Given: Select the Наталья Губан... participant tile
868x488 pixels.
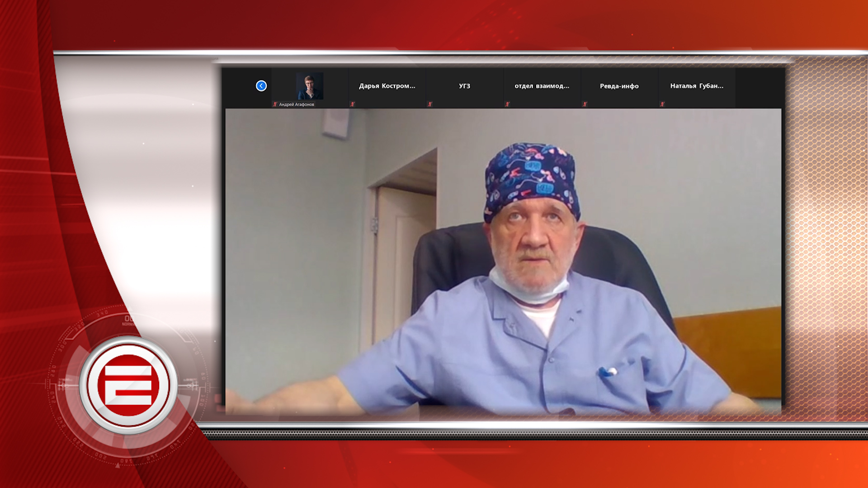Looking at the screenshot, I should pos(697,88).
